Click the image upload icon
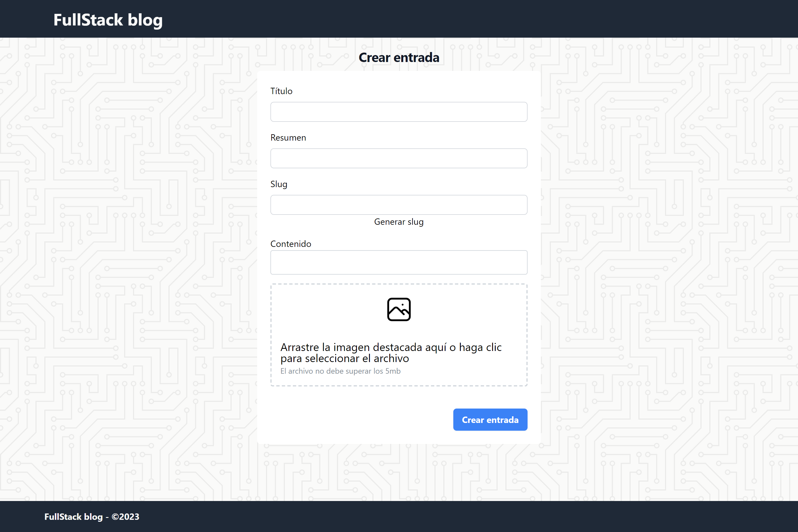 [399, 309]
